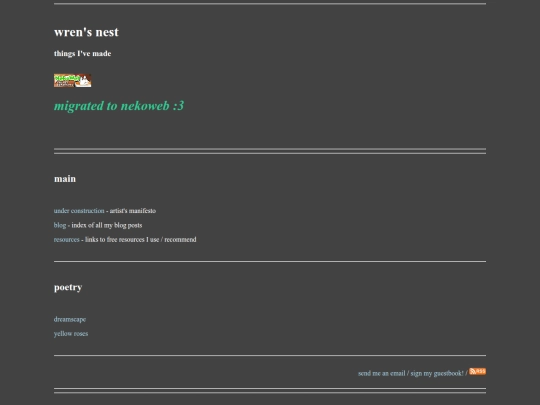Click the 'wren's nest' title
Screen dimensions: 540x405
pyautogui.click(x=86, y=32)
